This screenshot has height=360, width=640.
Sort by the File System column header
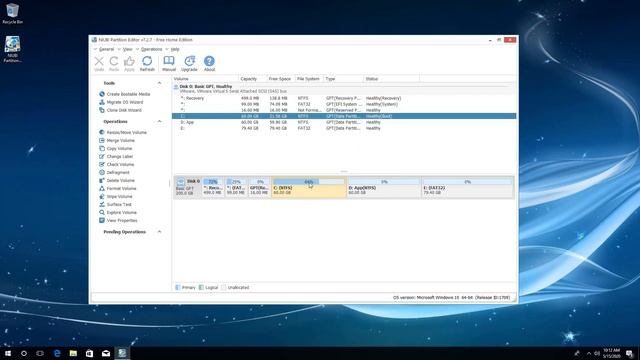pyautogui.click(x=309, y=78)
